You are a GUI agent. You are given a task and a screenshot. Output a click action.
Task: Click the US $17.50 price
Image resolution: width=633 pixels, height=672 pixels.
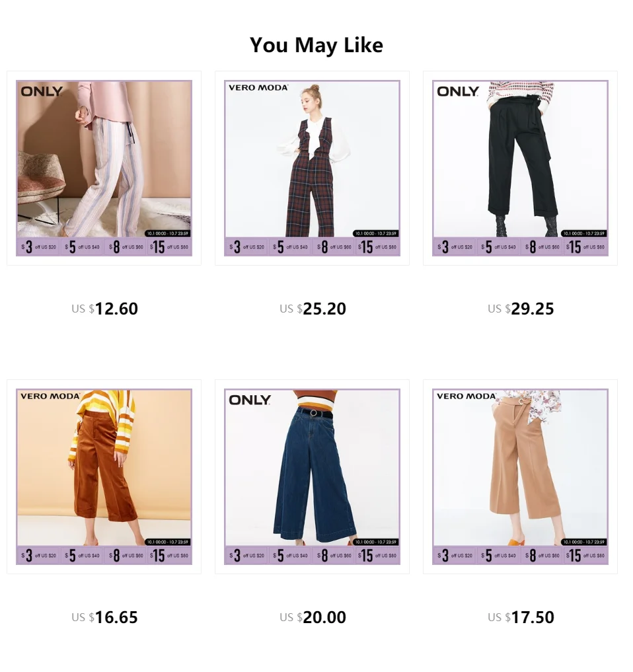coord(521,617)
